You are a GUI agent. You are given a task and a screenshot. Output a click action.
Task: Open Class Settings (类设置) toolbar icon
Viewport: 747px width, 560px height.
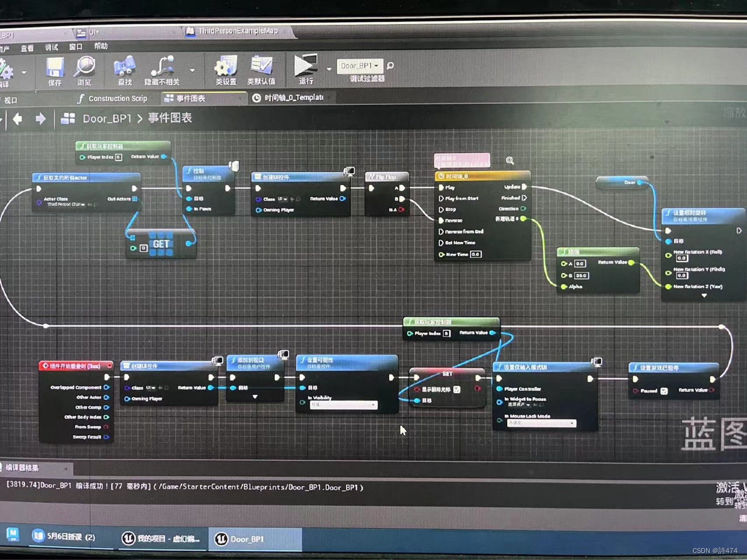(226, 66)
